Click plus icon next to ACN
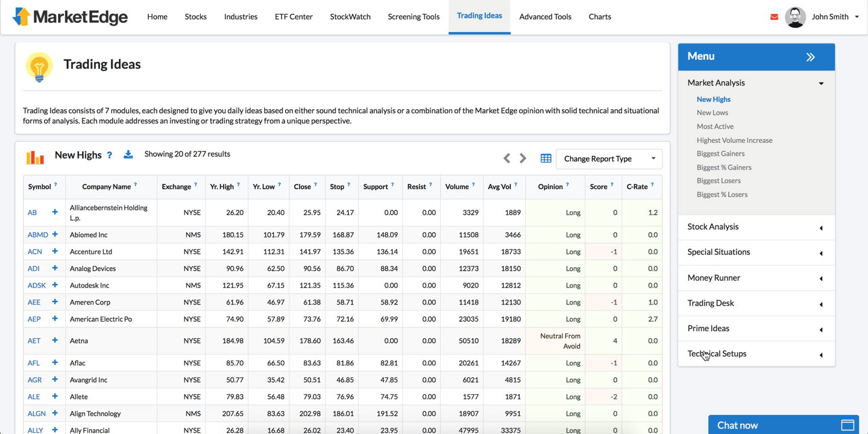This screenshot has height=434, width=868. (55, 251)
